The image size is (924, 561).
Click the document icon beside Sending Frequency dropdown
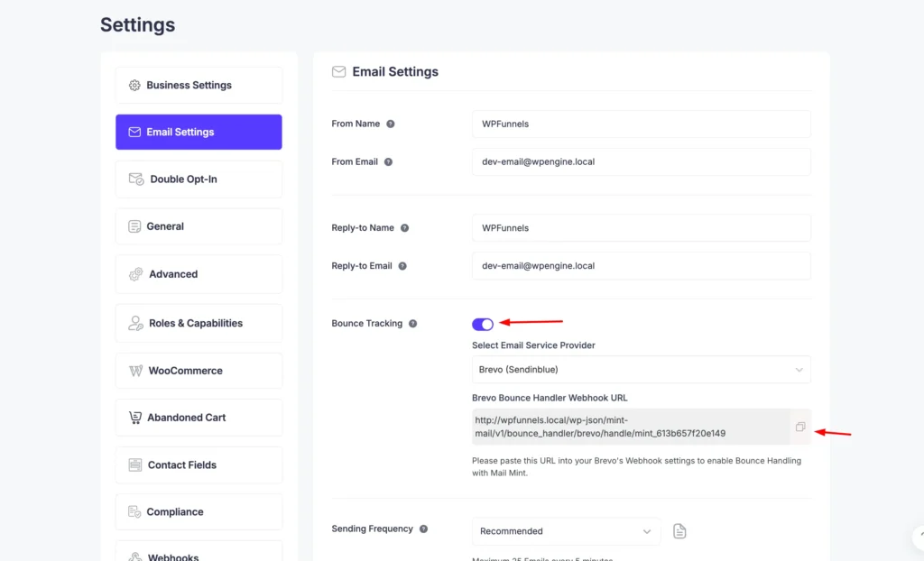(x=679, y=531)
